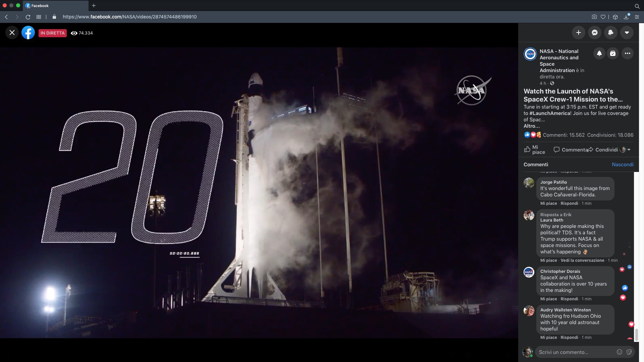Click Audry Wallsten Winston's avatar

point(529,310)
